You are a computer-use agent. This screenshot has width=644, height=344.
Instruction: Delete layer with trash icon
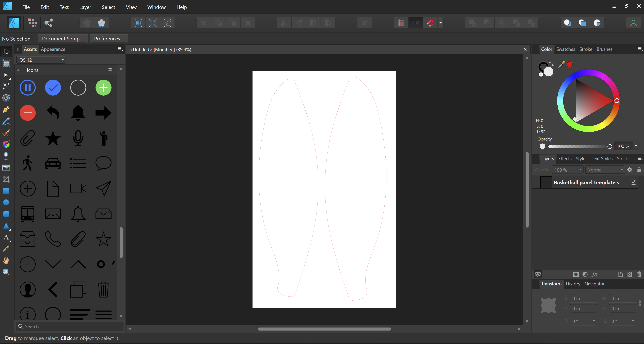pos(639,274)
